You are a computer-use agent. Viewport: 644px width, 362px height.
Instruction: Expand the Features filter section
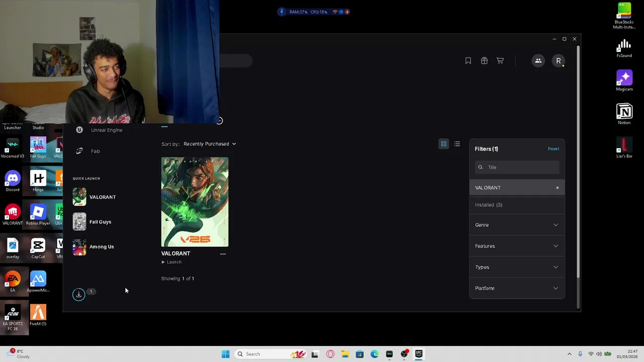(x=517, y=246)
